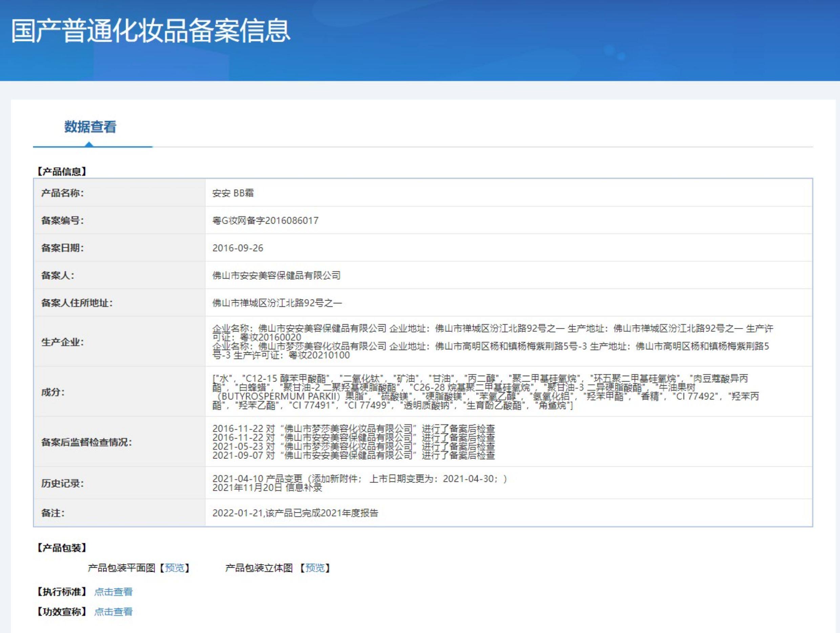Open 预览 link for 产品包装平面图

[x=174, y=568]
